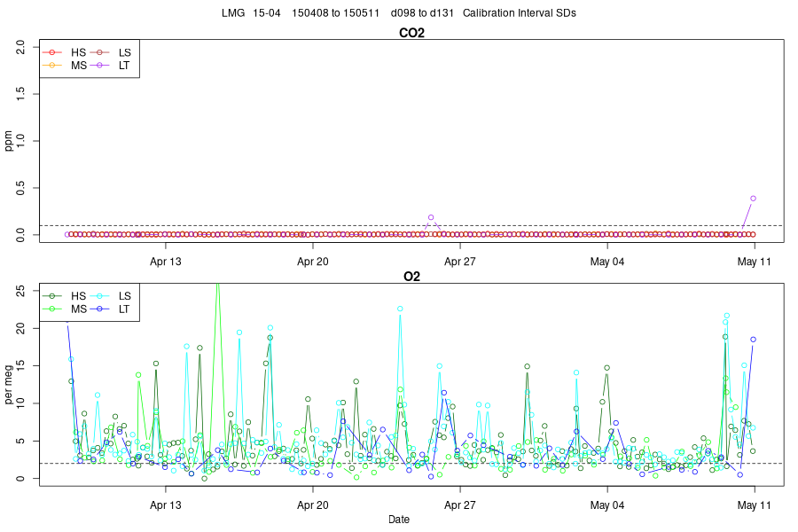Click the LT legend marker in CO2 plot
798x532 pixels.
pyautogui.click(x=99, y=65)
